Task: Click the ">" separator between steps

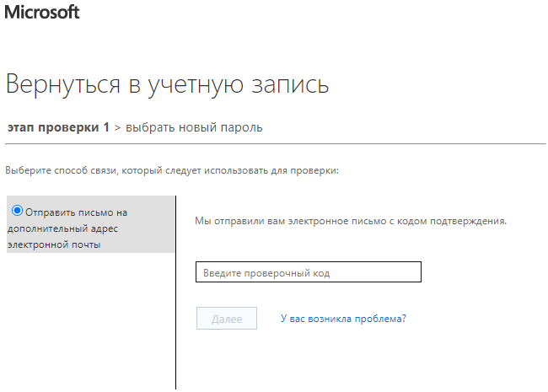Action: pyautogui.click(x=117, y=127)
